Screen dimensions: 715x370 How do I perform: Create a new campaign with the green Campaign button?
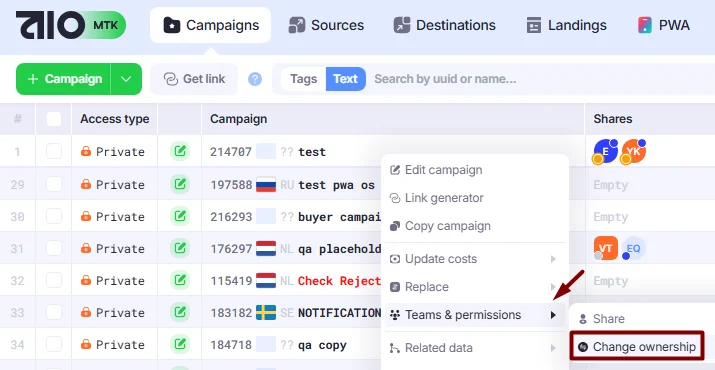tap(63, 79)
